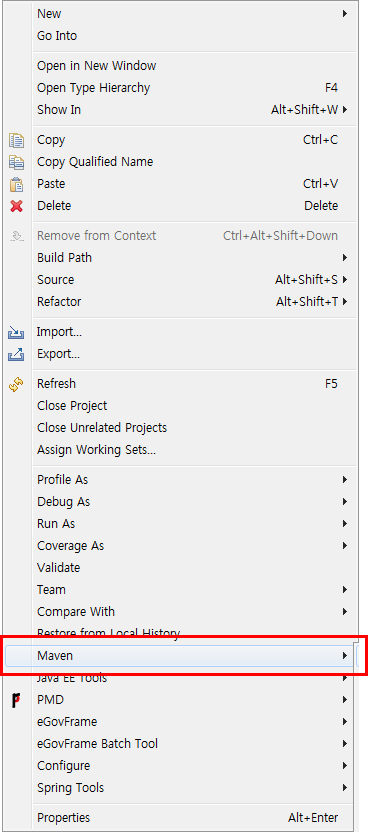This screenshot has height=832, width=368.
Task: Expand the Run As submenu arrow
Action: tap(345, 524)
